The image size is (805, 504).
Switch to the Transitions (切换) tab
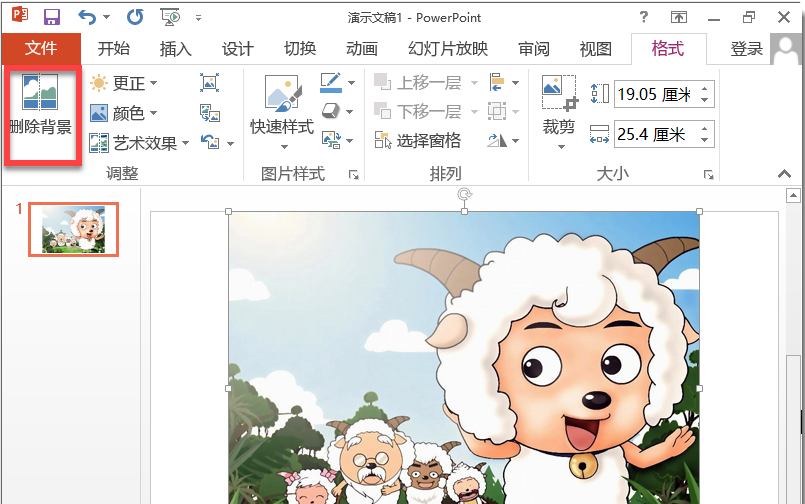click(300, 49)
